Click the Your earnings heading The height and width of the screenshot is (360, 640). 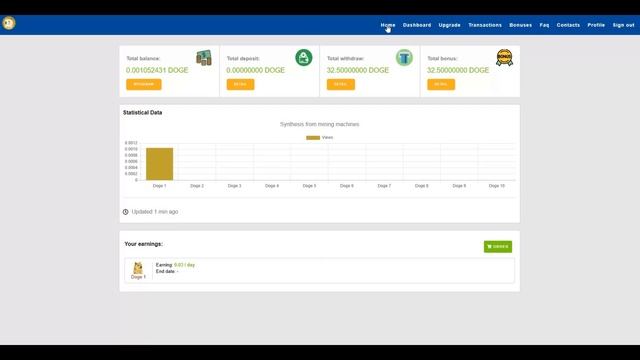143,244
